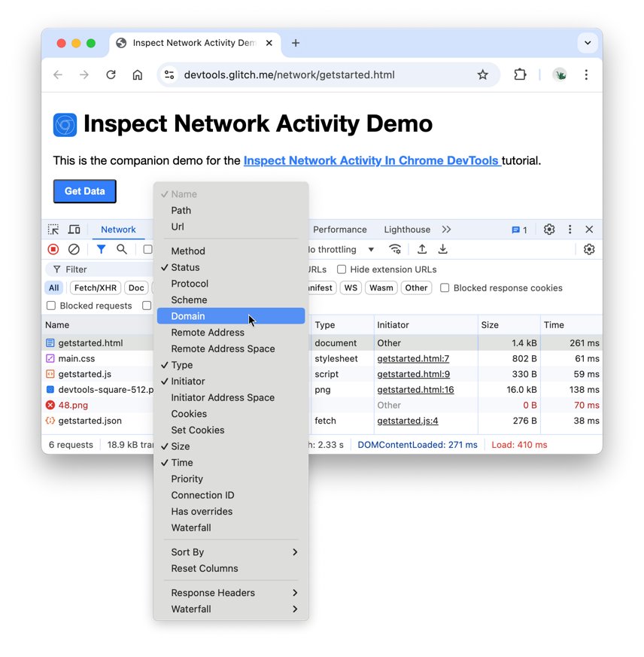644x657 pixels.
Task: Toggle the filter funnel icon
Action: pos(101,249)
